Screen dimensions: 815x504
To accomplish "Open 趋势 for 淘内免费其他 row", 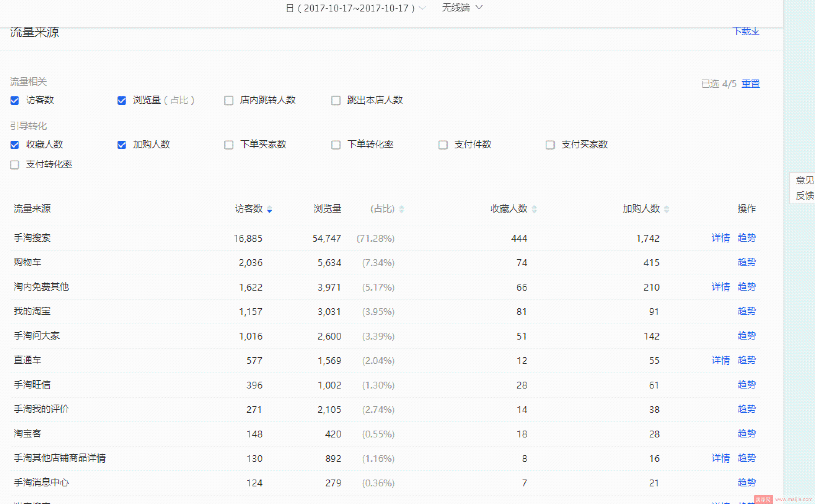I will (747, 287).
